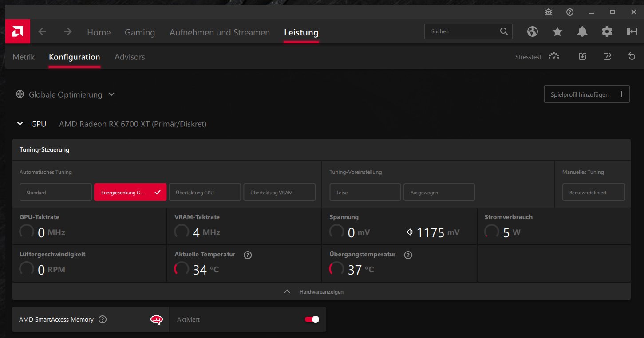Viewport: 644px width, 338px height.
Task: Click the globe icon beside Globale Optimierung
Action: (x=20, y=94)
